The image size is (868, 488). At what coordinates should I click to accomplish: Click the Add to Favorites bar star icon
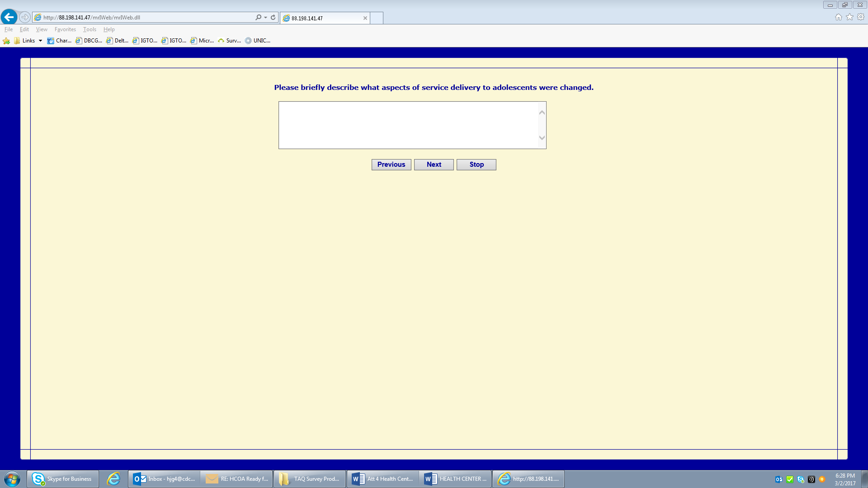(x=6, y=41)
